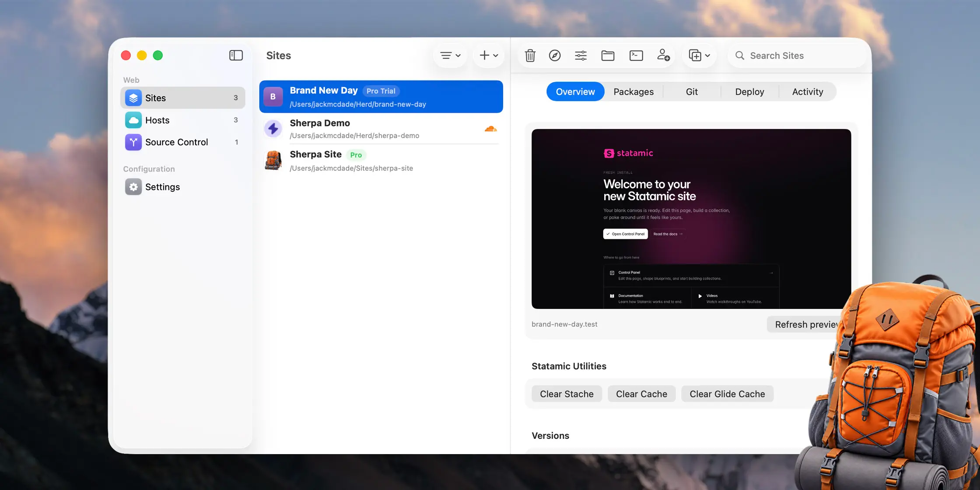The width and height of the screenshot is (980, 490).
Task: Select the Brand New Day site
Action: (x=381, y=97)
